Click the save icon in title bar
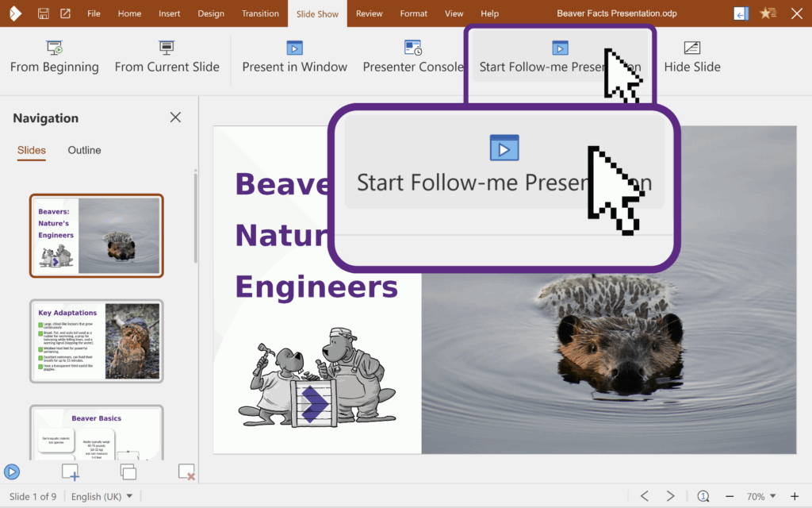Image resolution: width=812 pixels, height=508 pixels. click(x=44, y=13)
